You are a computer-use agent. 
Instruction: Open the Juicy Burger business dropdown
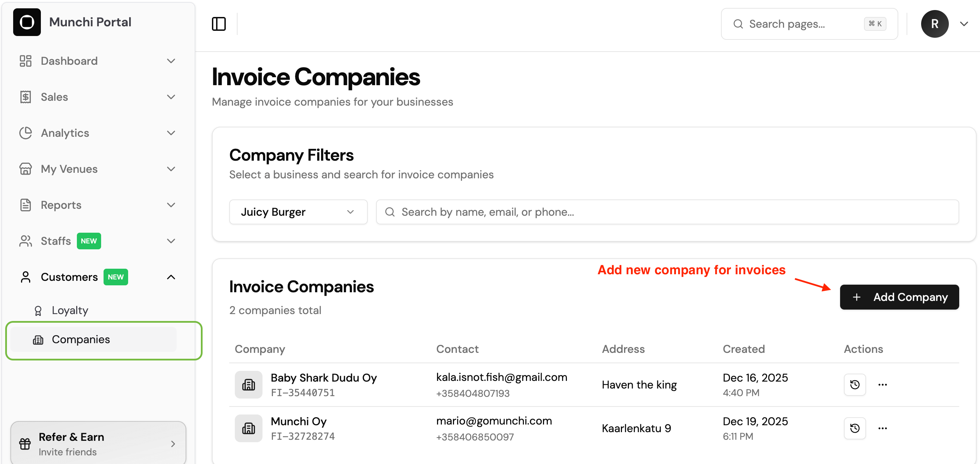298,212
